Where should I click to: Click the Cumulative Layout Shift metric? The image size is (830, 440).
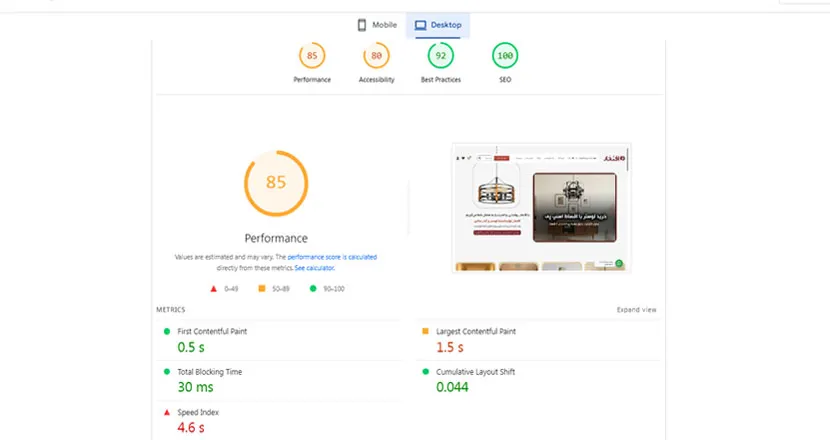475,372
